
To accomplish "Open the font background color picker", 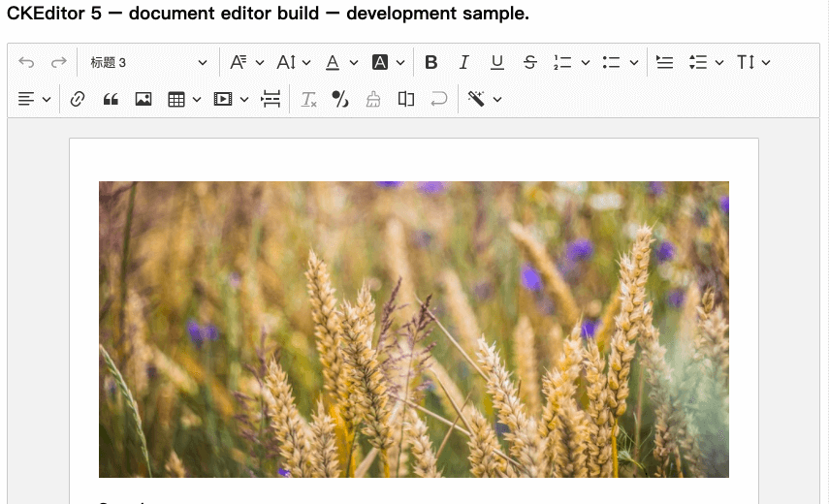I will point(388,62).
